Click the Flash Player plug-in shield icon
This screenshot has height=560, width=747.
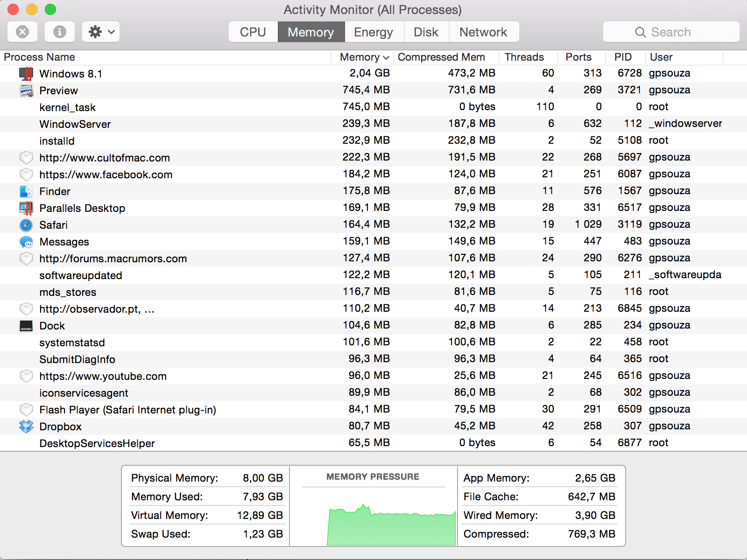tap(26, 410)
